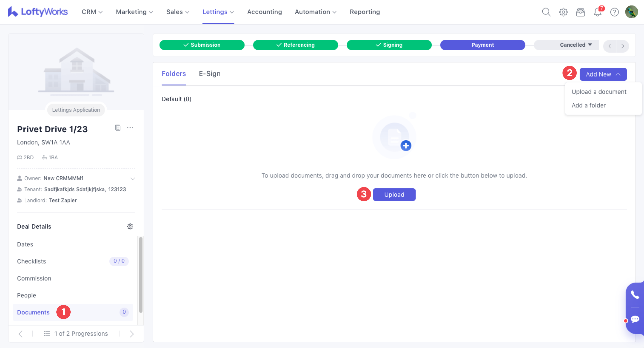Open the help question mark icon
This screenshot has width=644, height=348.
614,12
